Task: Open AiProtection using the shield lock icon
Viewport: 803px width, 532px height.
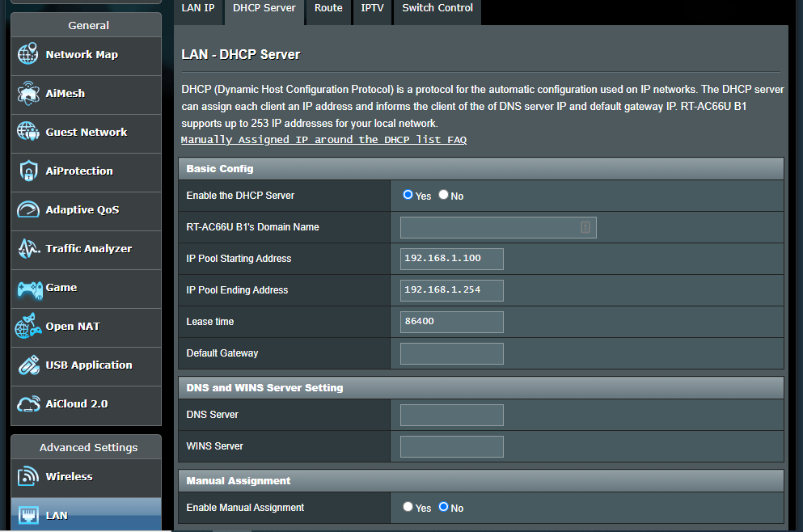Action: click(28, 171)
